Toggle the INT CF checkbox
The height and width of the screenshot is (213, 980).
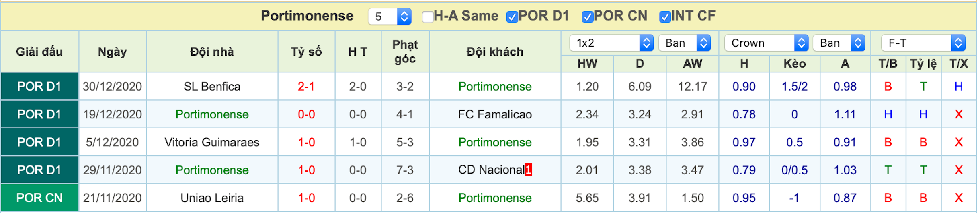click(x=665, y=17)
